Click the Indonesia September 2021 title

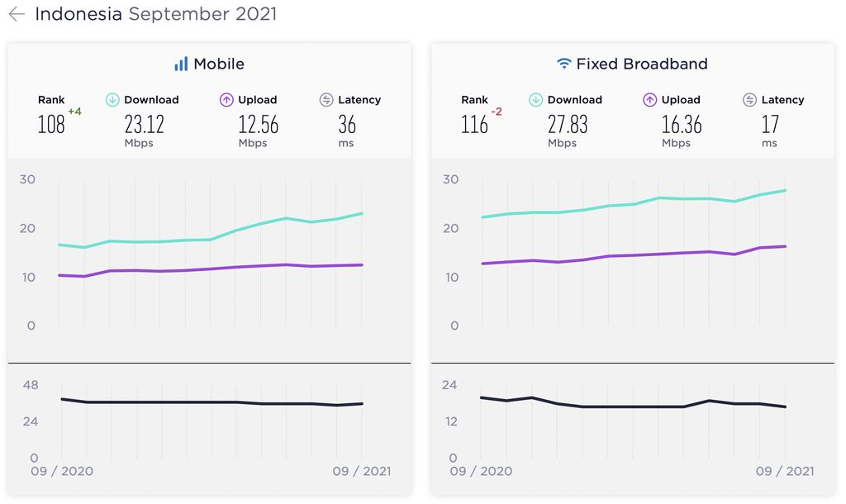point(155,14)
